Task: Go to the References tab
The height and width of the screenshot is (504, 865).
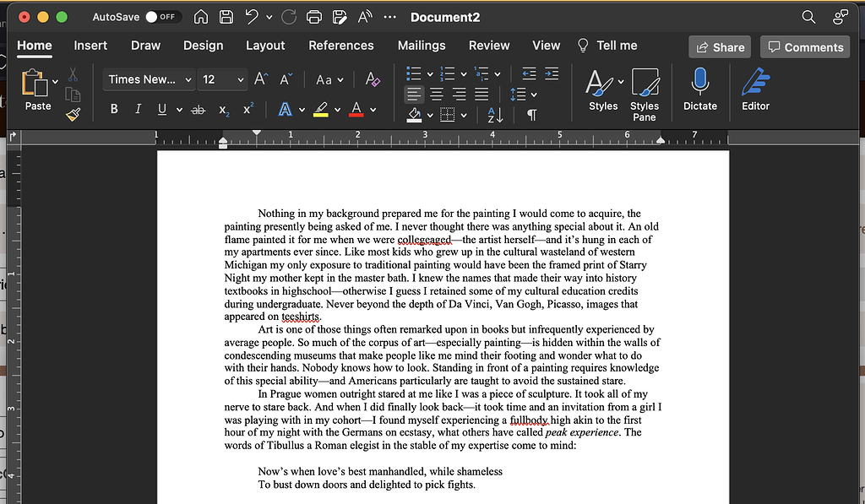Action: (x=341, y=46)
